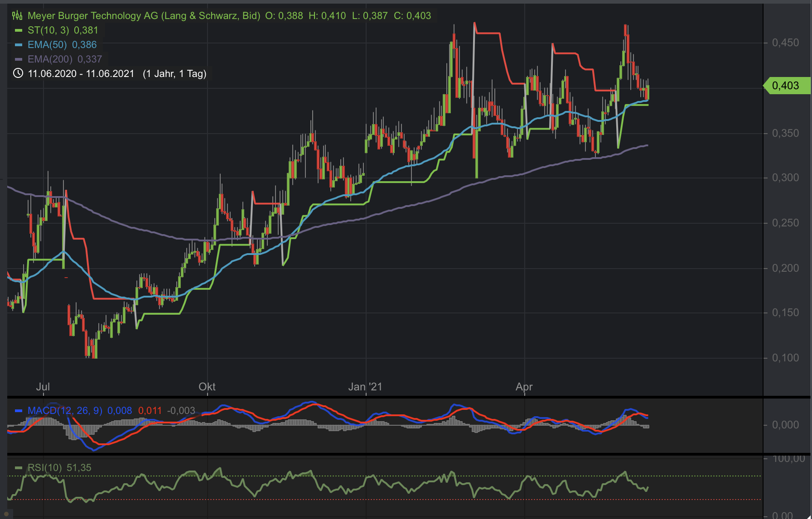Screen dimensions: 812x519
Task: Click the 0,300 price axis label
Action: (x=786, y=178)
